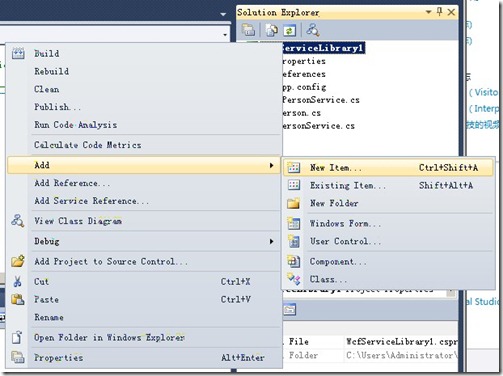Select the Properties node in Solution Explorer
The image size is (503, 376).
304,61
